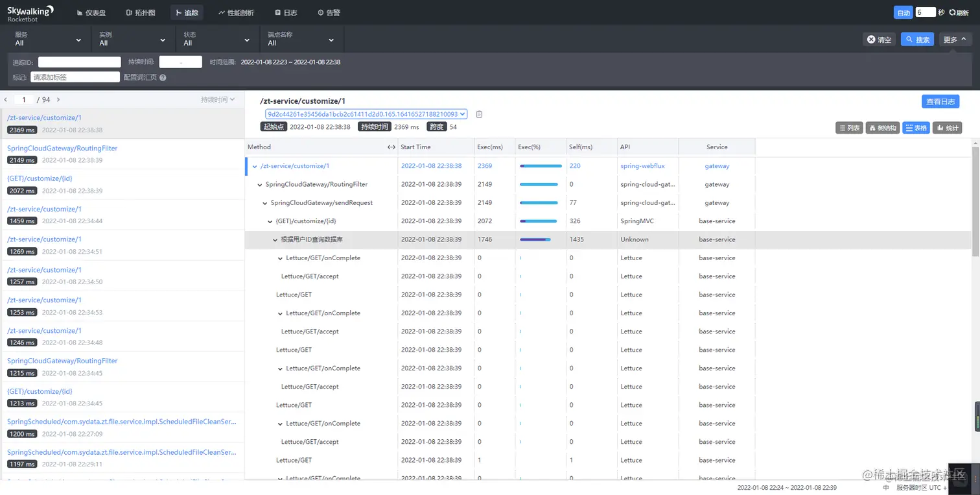Switch to 表格 table view
Image resolution: width=980 pixels, height=495 pixels.
916,128
